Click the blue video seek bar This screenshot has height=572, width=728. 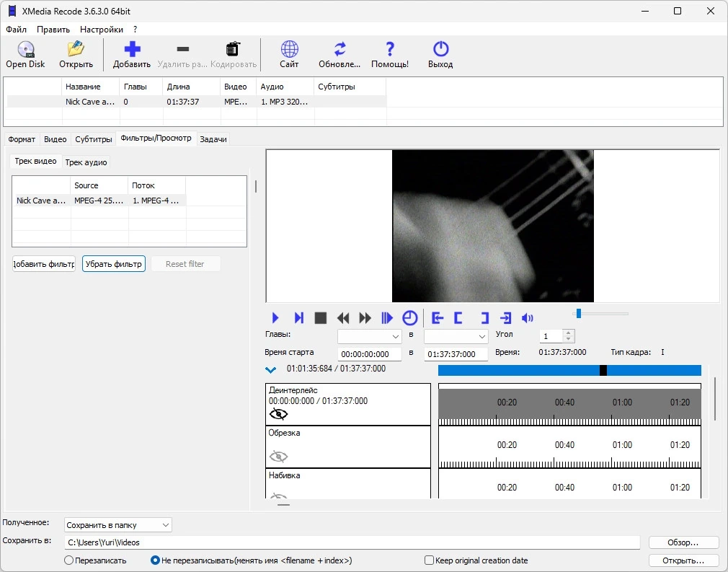[x=569, y=370]
